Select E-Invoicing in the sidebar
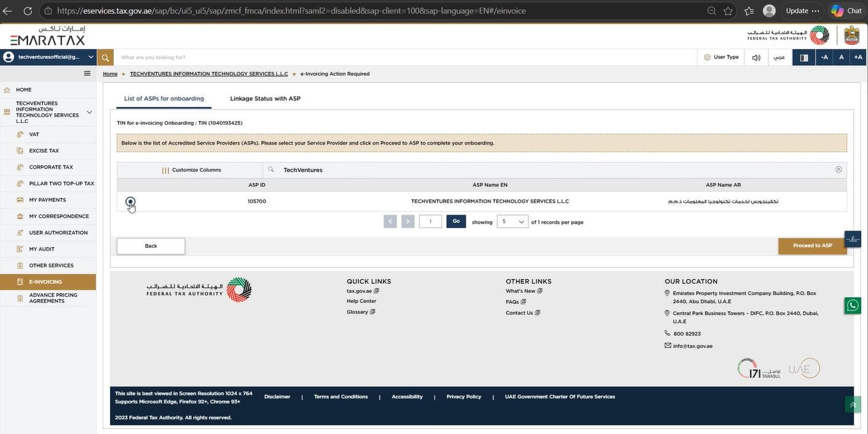The width and height of the screenshot is (868, 434). pos(48,282)
